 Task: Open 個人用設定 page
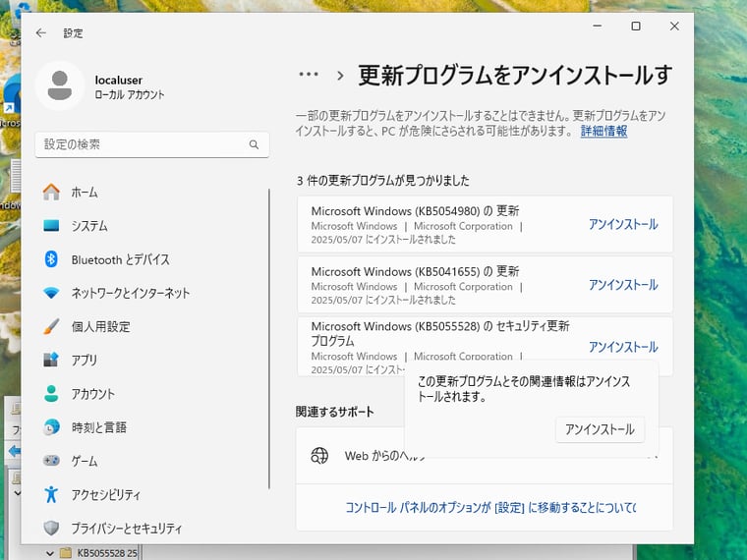[100, 326]
